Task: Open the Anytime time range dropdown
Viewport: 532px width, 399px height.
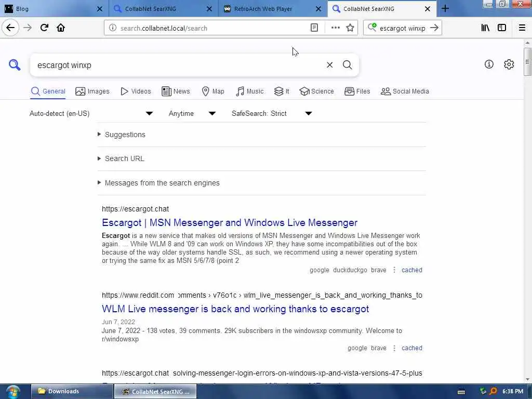Action: click(192, 114)
